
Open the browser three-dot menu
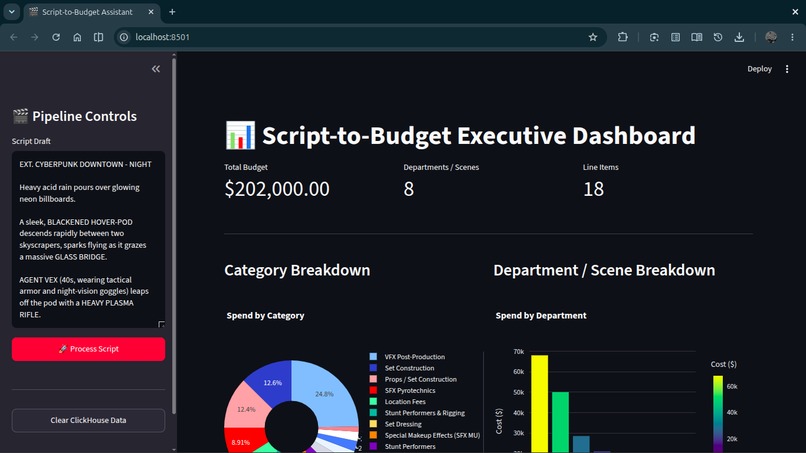(x=792, y=37)
